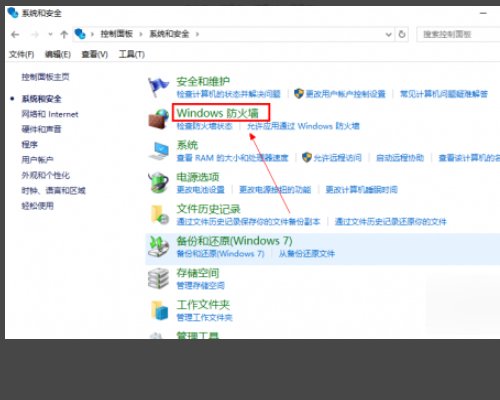Image resolution: width=500 pixels, height=400 pixels.
Task: Open the 文件历史记录 heading
Action: [208, 209]
